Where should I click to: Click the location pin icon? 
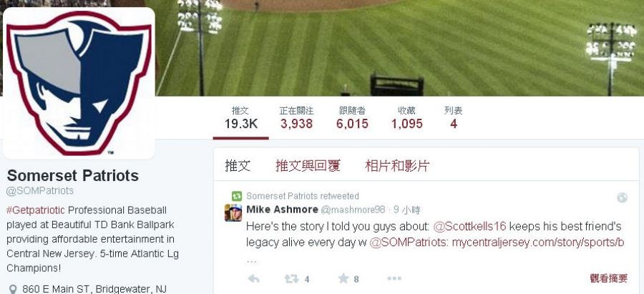(x=12, y=289)
